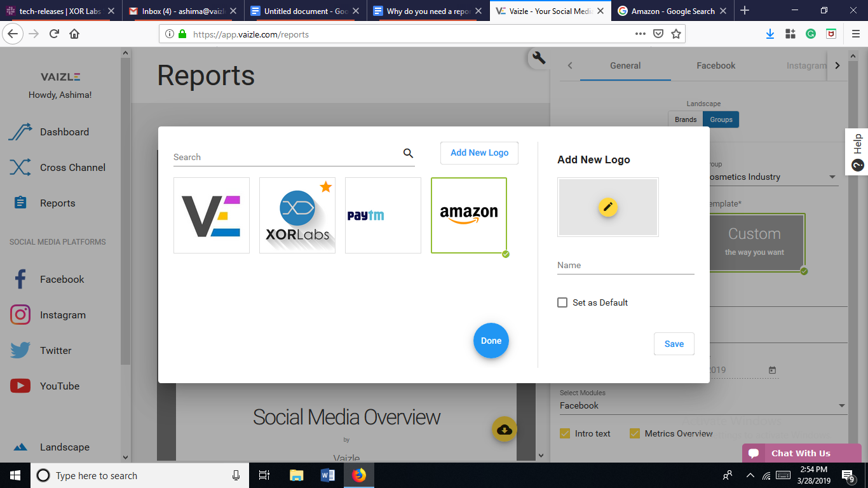Select the Brands landscape toggle
Image resolution: width=868 pixels, height=488 pixels.
686,119
